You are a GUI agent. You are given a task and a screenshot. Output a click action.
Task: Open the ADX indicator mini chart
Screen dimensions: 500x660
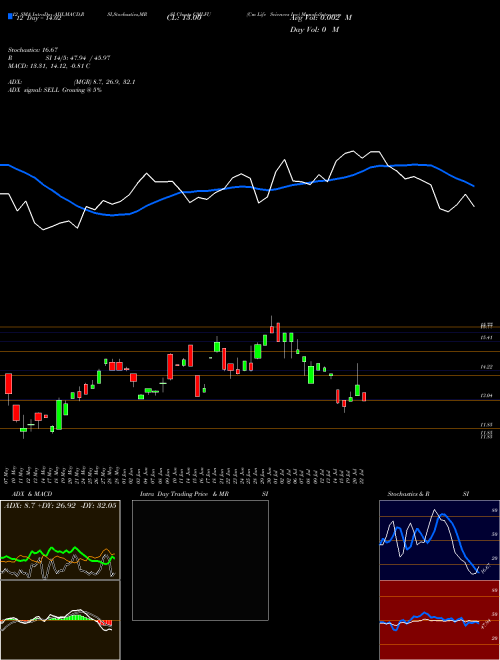pos(60,540)
